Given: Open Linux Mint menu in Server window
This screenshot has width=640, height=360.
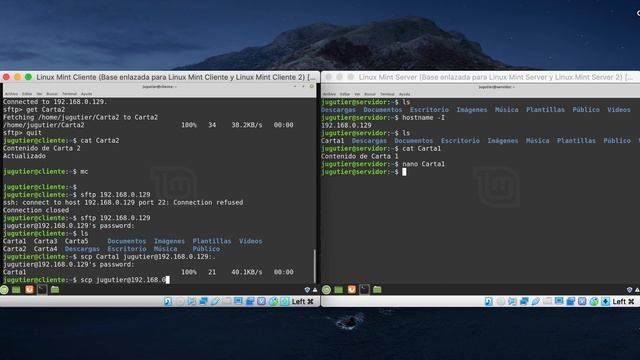Looking at the screenshot, I should pos(327,290).
